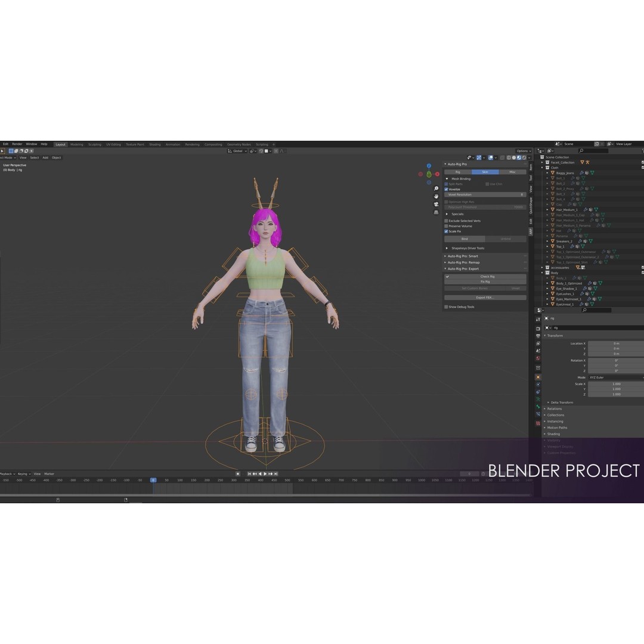Viewport: 644px width, 644px height.
Task: Open the Window menu
Action: pyautogui.click(x=32, y=144)
